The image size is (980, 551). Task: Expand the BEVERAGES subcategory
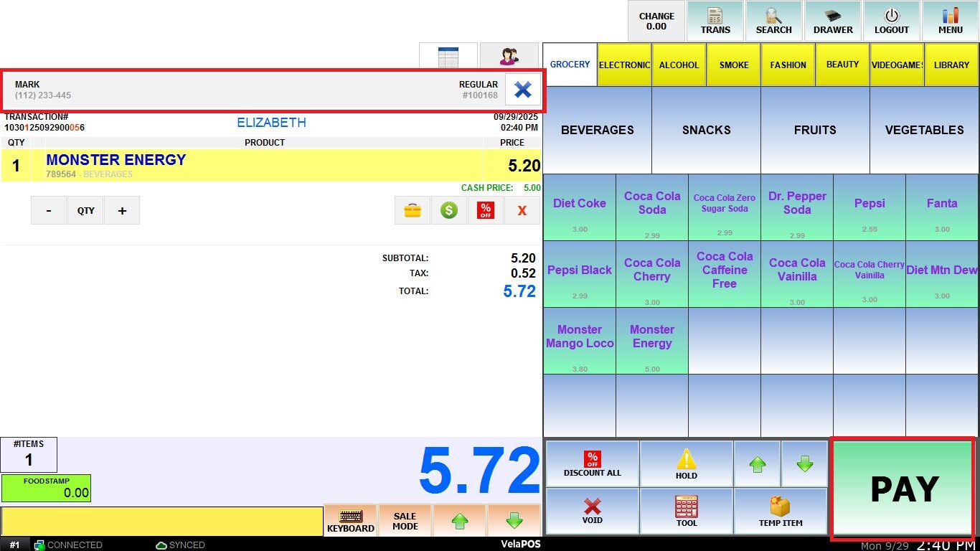[597, 130]
